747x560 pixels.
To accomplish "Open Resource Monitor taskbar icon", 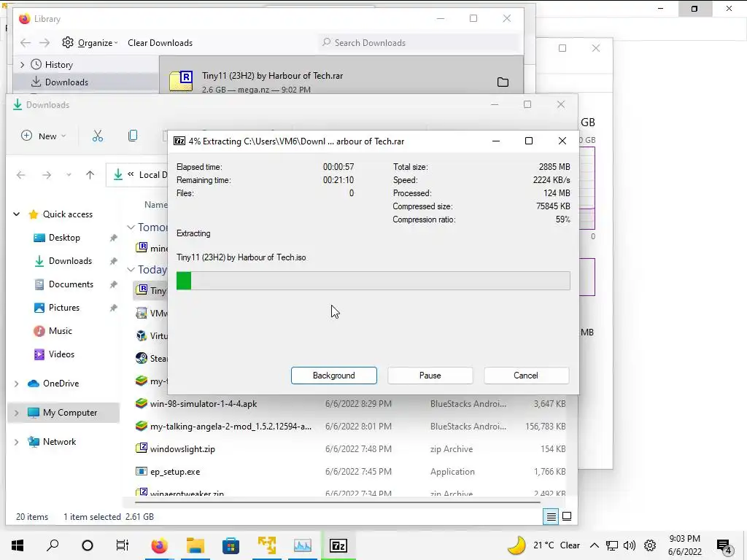I will coord(303,545).
